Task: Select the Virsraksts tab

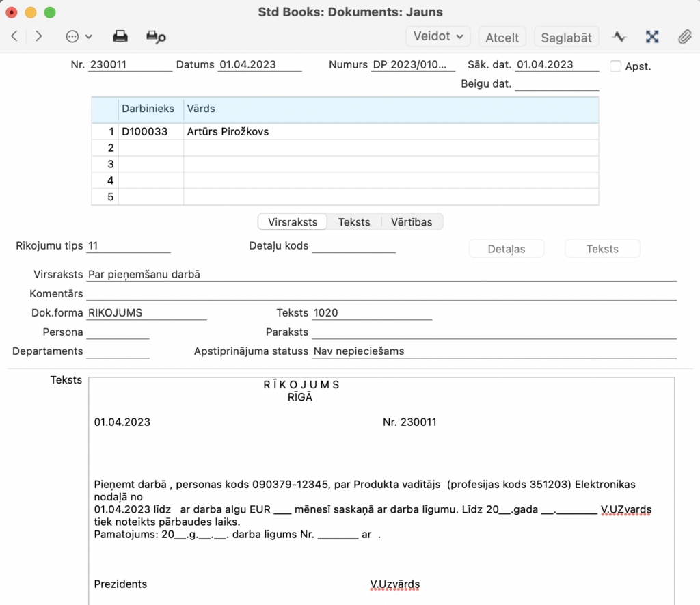Action: pyautogui.click(x=293, y=222)
